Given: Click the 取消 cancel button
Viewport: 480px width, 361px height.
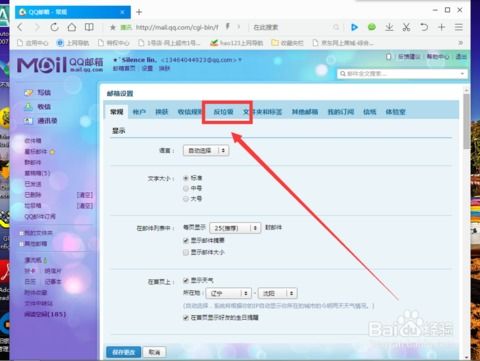Looking at the screenshot, I should [155, 352].
